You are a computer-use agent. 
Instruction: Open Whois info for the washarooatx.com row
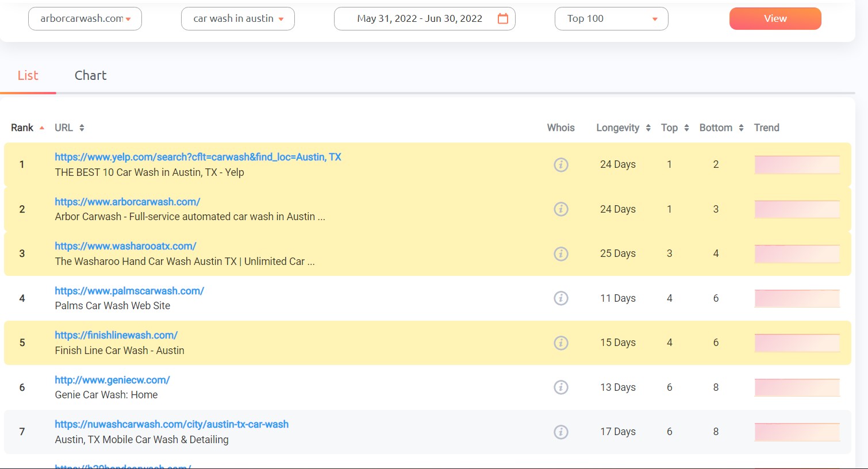pyautogui.click(x=561, y=253)
